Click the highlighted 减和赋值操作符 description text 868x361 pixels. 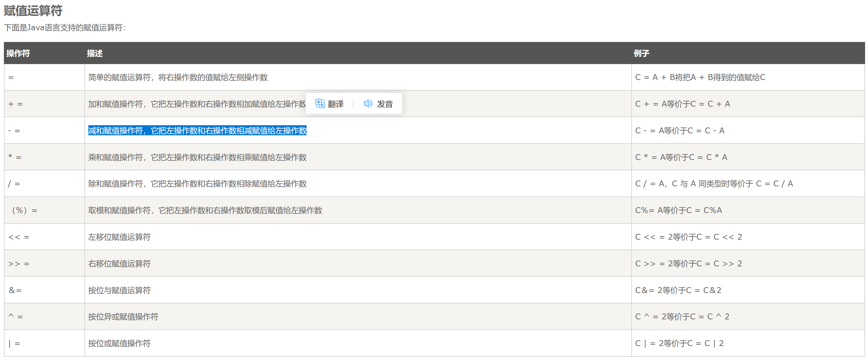point(197,130)
